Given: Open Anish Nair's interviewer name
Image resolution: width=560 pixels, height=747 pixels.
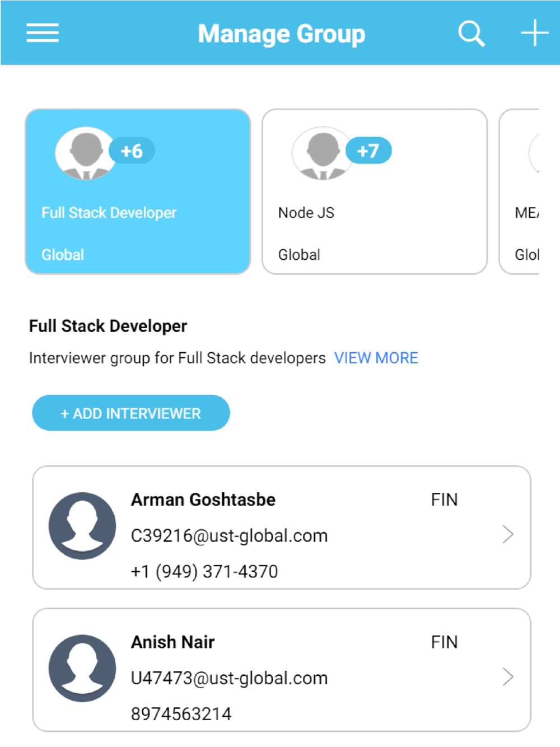Looking at the screenshot, I should click(173, 642).
